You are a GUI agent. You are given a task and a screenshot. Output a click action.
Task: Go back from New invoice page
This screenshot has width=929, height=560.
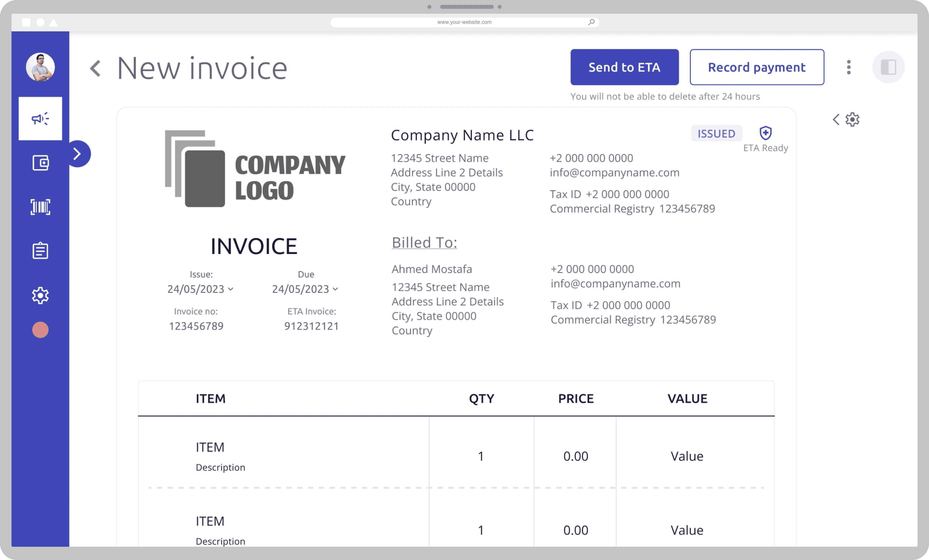95,69
